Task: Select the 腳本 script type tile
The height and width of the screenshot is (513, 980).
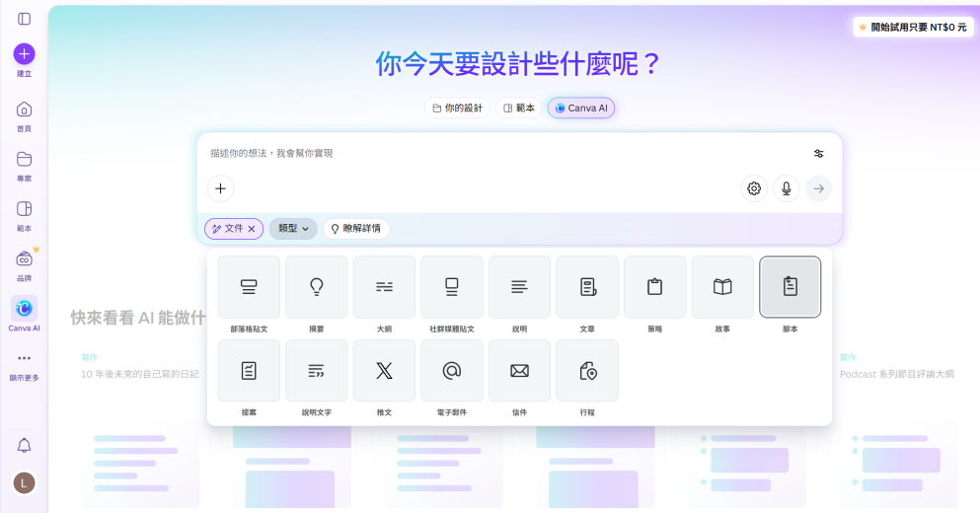Action: (790, 287)
